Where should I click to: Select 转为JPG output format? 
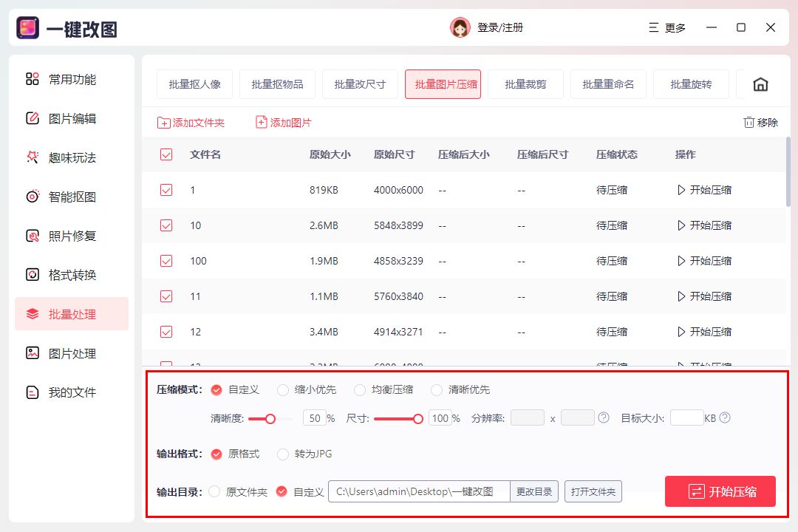pyautogui.click(x=282, y=454)
